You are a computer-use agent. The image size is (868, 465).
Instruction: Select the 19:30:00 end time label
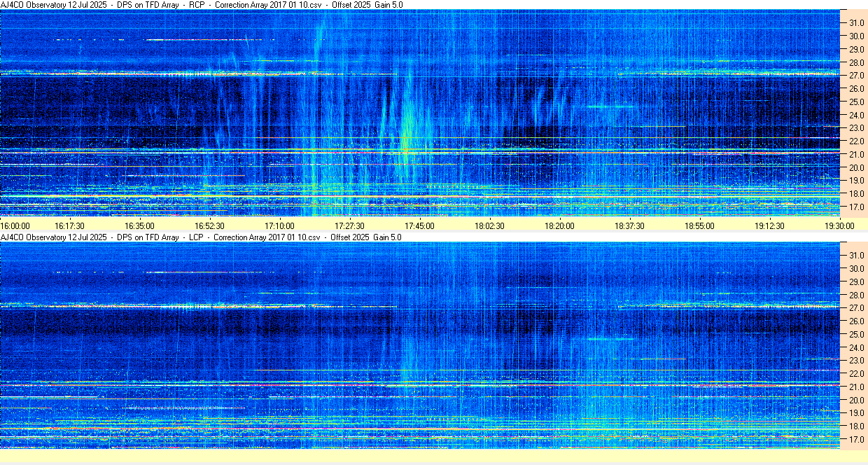click(839, 225)
